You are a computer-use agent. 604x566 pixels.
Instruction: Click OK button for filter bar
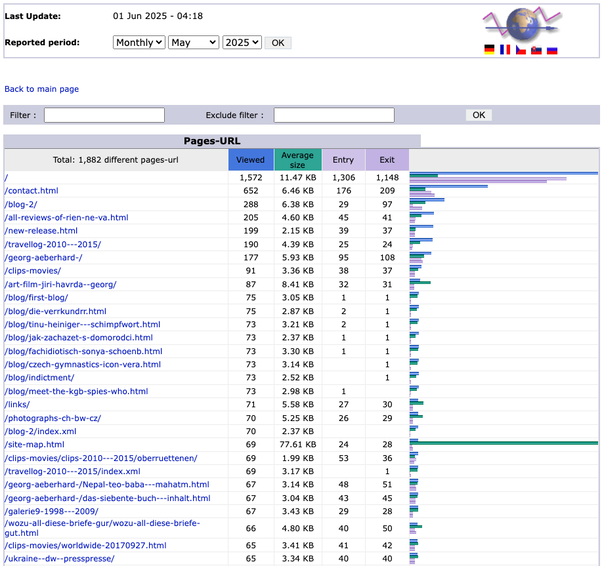point(478,115)
